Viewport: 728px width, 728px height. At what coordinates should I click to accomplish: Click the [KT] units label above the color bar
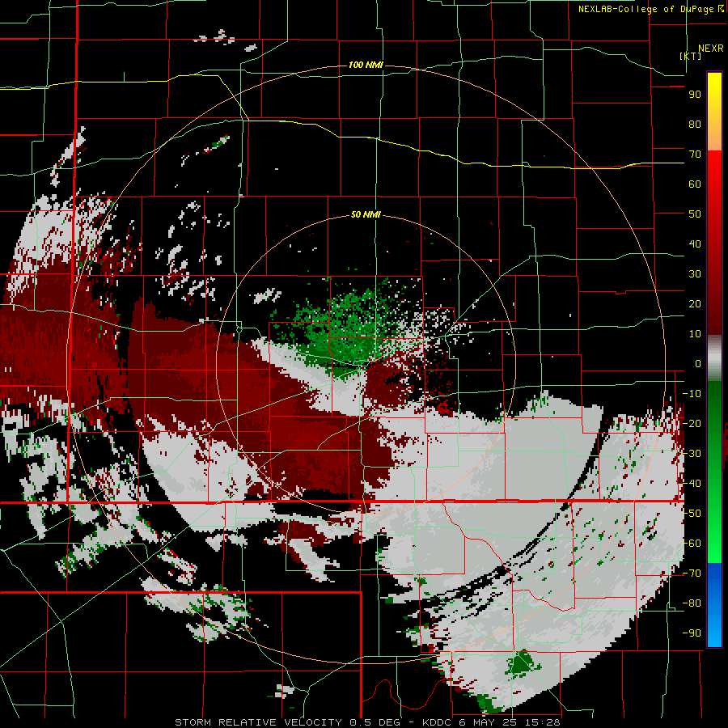(690, 56)
